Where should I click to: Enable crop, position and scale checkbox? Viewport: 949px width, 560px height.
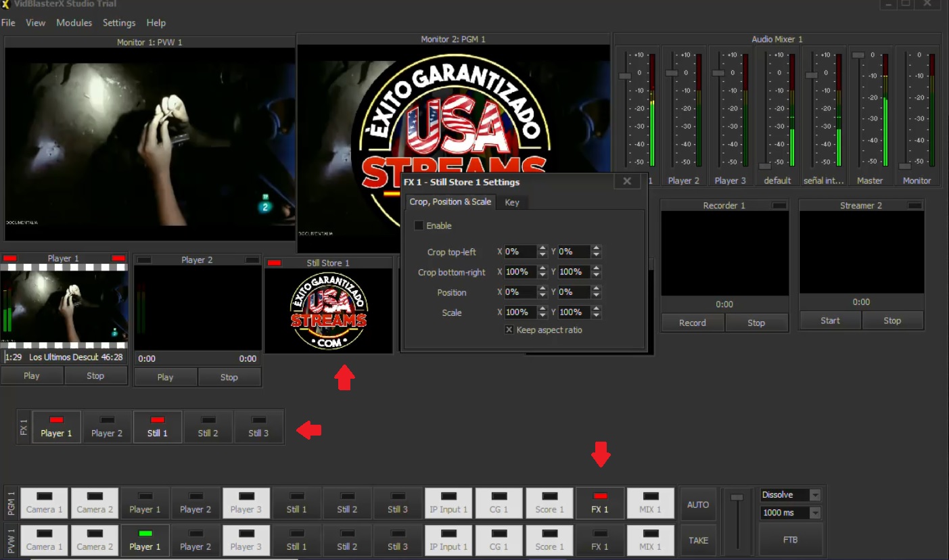pyautogui.click(x=419, y=225)
